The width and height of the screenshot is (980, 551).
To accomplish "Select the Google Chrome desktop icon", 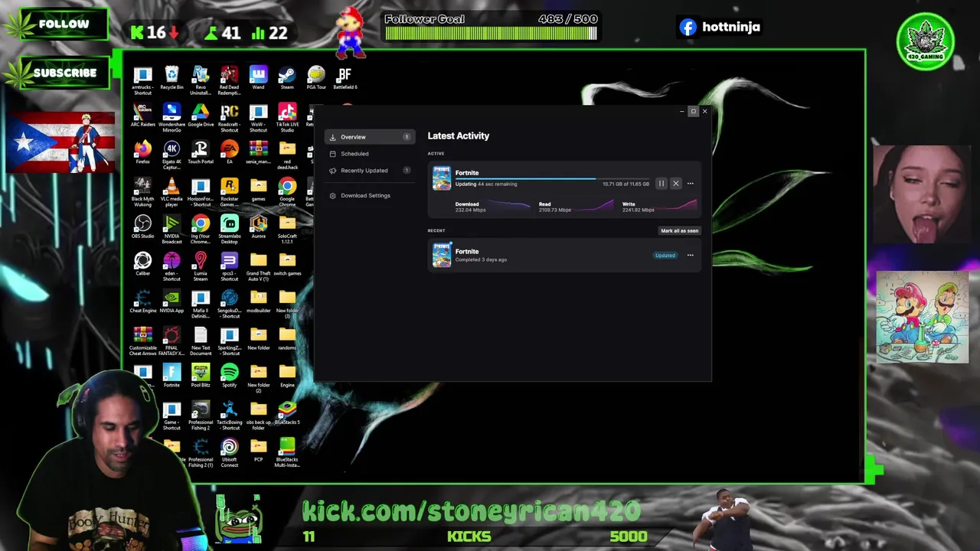I will [287, 192].
